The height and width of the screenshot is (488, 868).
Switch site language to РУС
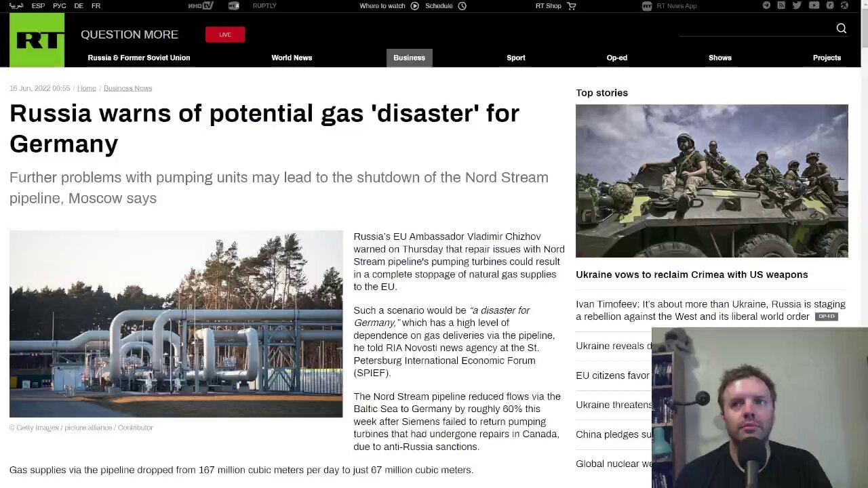coord(59,5)
